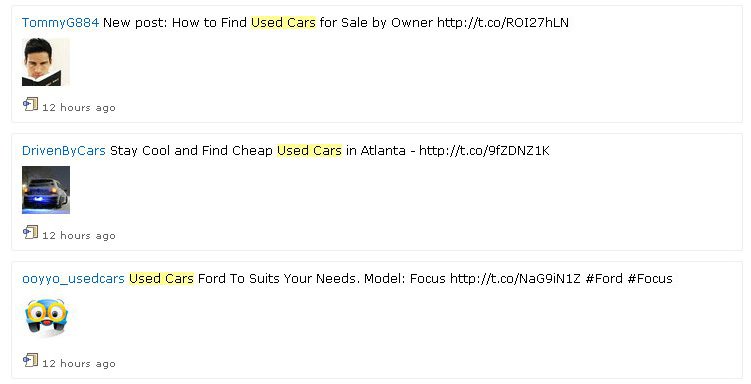Follow the http://t.co/ROI27hLN link

point(503,23)
